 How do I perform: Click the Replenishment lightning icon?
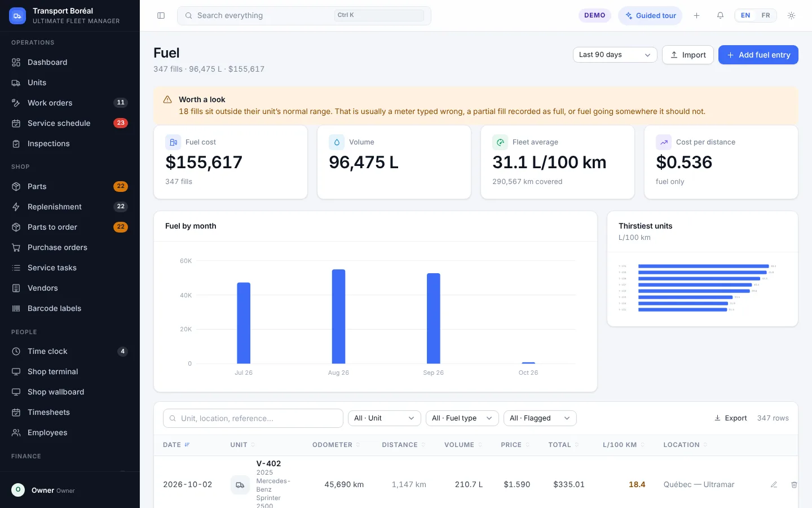(x=16, y=207)
